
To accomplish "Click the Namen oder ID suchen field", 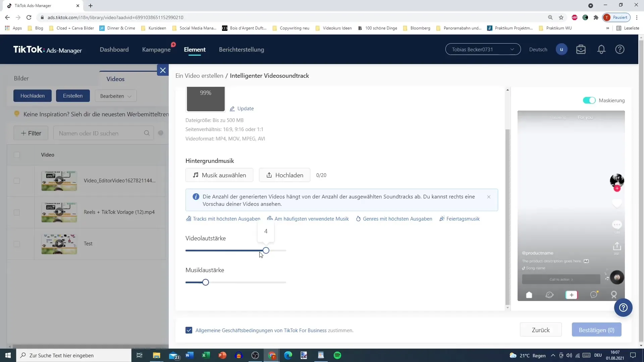I will pyautogui.click(x=103, y=133).
